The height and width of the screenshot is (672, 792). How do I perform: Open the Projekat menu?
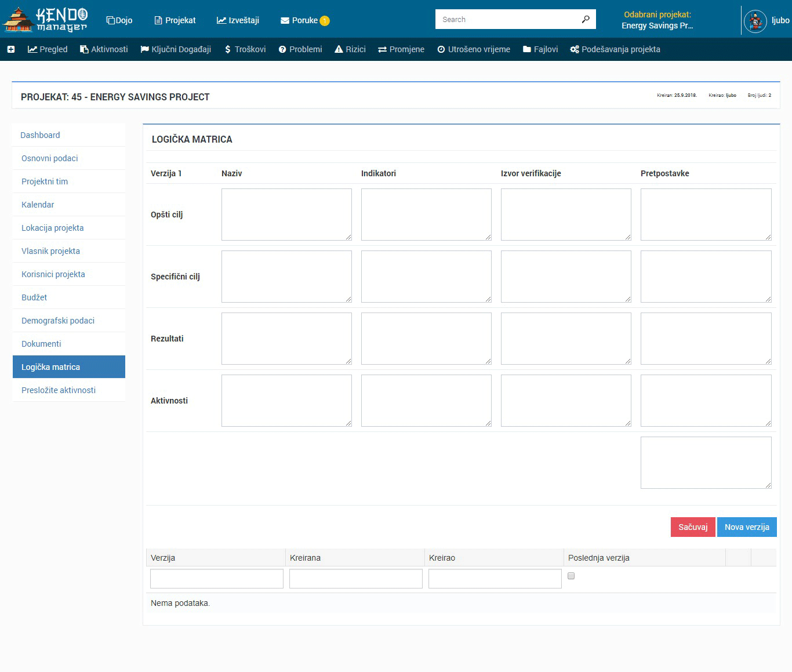(175, 20)
